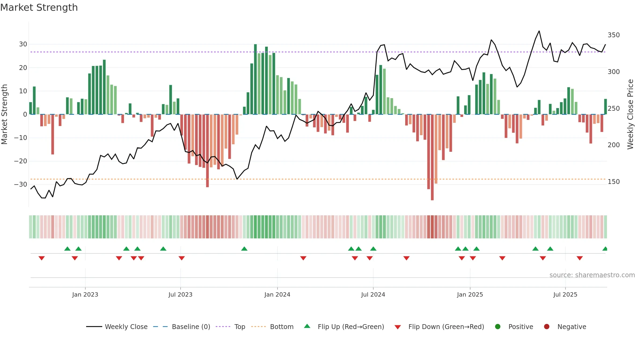Click the Jul 2025 x-axis label
The image size is (644, 362).
565,295
